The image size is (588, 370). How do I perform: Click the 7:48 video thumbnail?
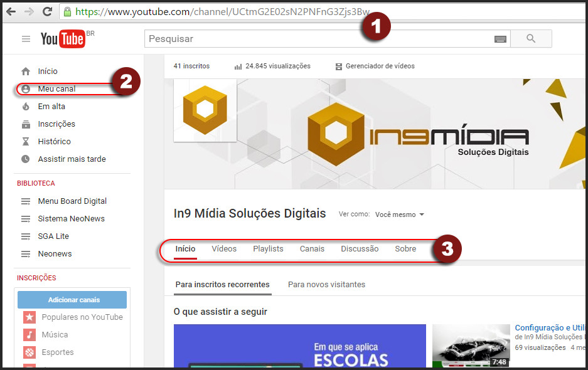pos(471,346)
